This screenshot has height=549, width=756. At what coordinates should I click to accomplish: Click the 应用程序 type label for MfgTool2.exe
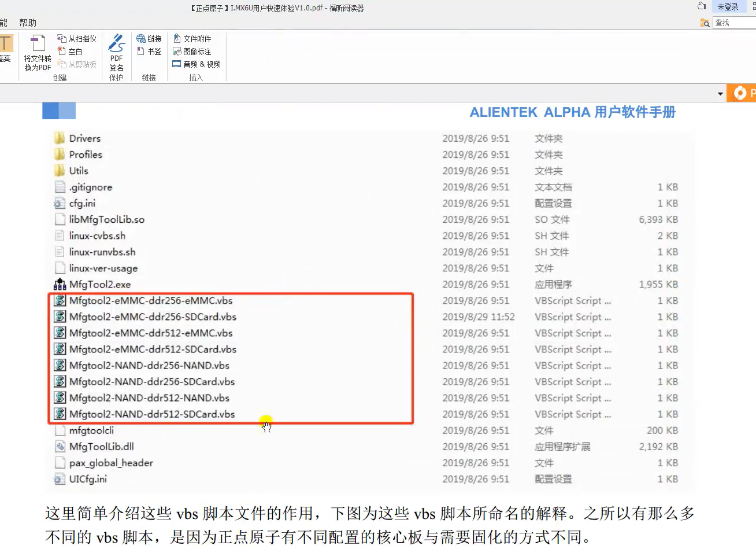click(x=553, y=284)
